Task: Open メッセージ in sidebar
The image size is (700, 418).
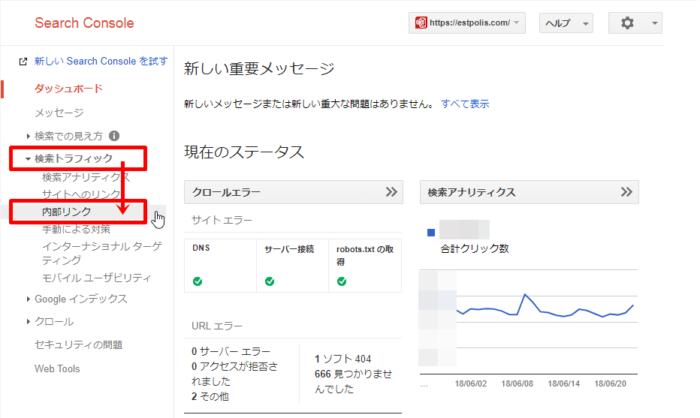Action: coord(59,113)
